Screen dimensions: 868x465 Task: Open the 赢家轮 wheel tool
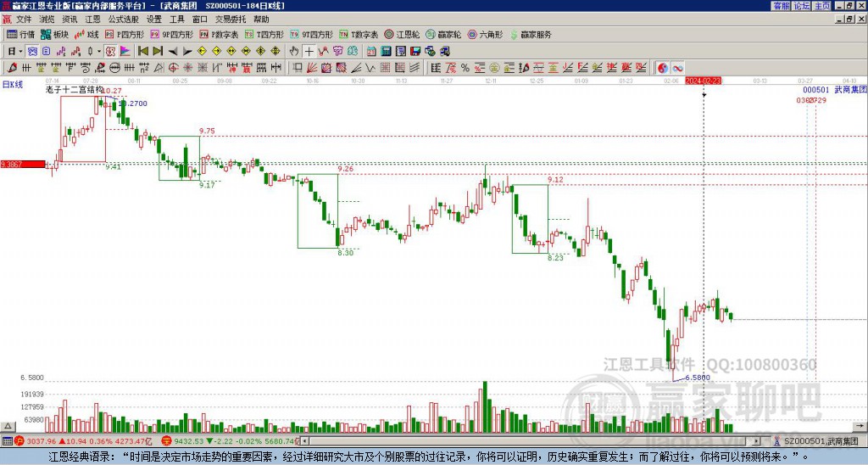[443, 34]
